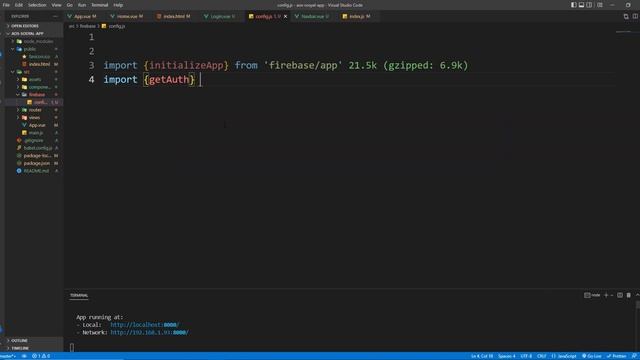Maximize the terminal panel with the chevron
Viewport: 640px width, 360px height.
[x=637, y=295]
